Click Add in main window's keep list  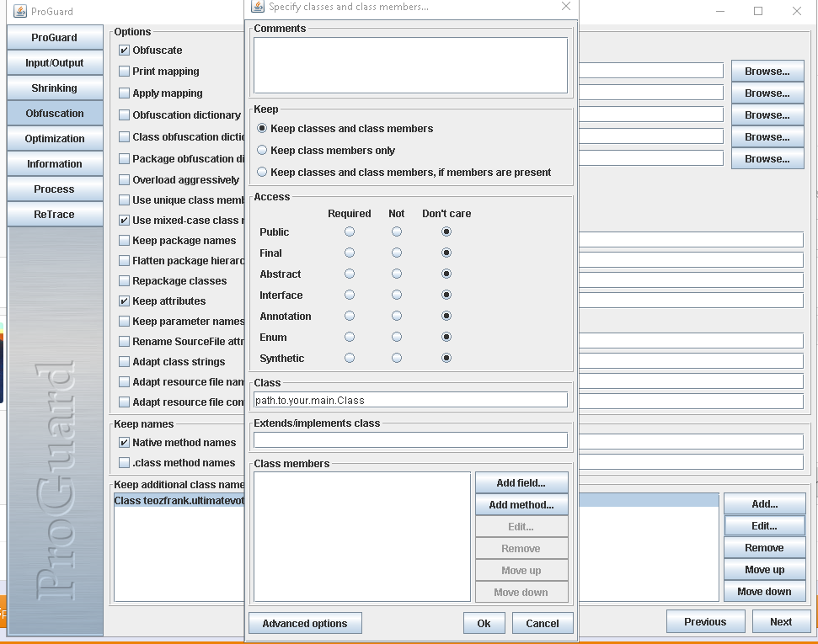pyautogui.click(x=765, y=504)
